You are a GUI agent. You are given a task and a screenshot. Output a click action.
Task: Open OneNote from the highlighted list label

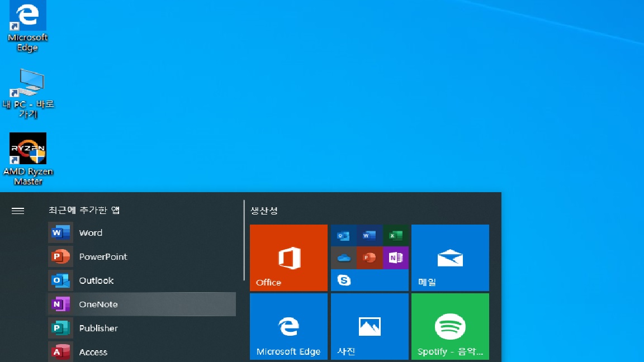point(98,304)
